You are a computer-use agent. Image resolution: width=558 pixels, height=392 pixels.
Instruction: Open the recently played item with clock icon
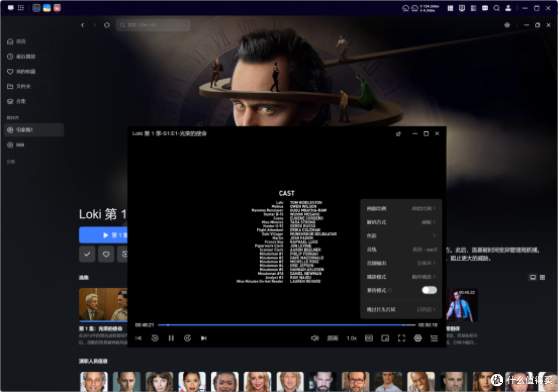point(21,57)
